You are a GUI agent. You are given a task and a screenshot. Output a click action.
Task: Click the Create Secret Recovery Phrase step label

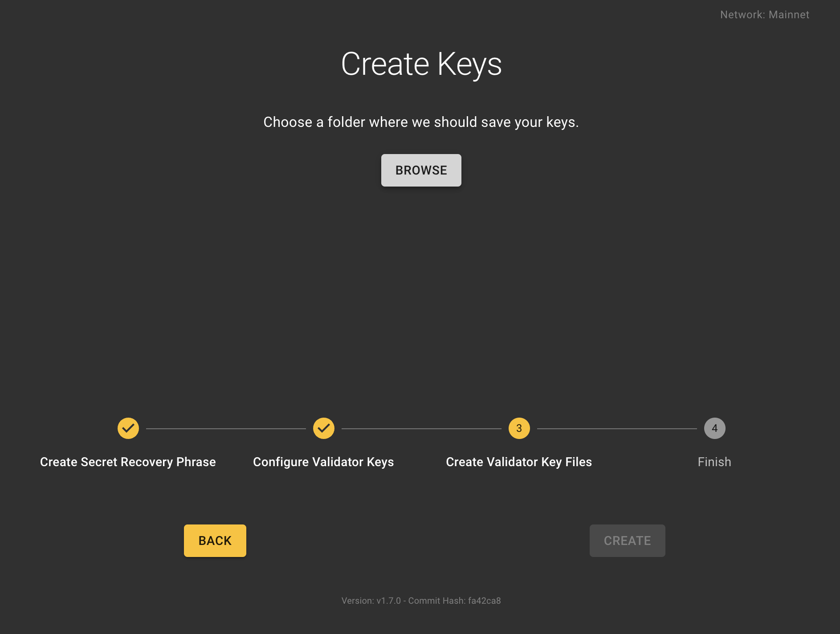128,462
